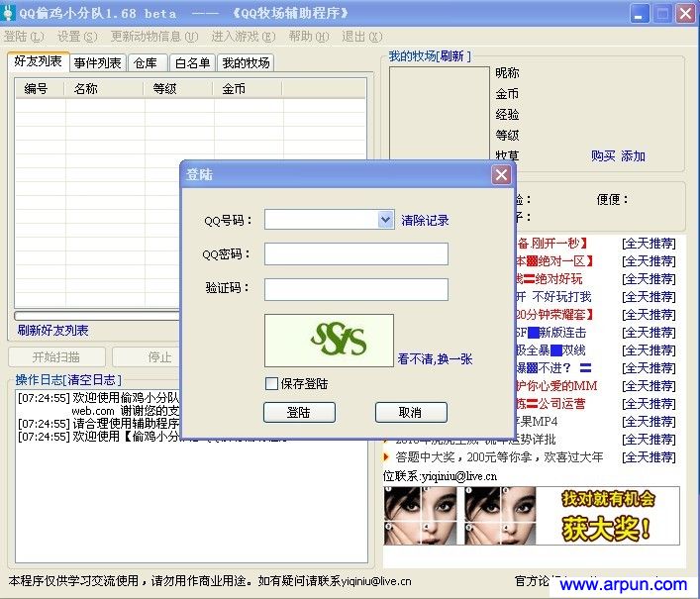Click the 编号 column header
This screenshot has width=700, height=599.
coord(40,88)
